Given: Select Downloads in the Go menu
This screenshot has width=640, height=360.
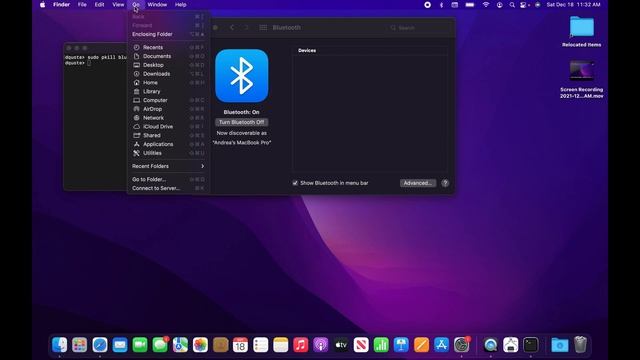Looking at the screenshot, I should (168, 74).
